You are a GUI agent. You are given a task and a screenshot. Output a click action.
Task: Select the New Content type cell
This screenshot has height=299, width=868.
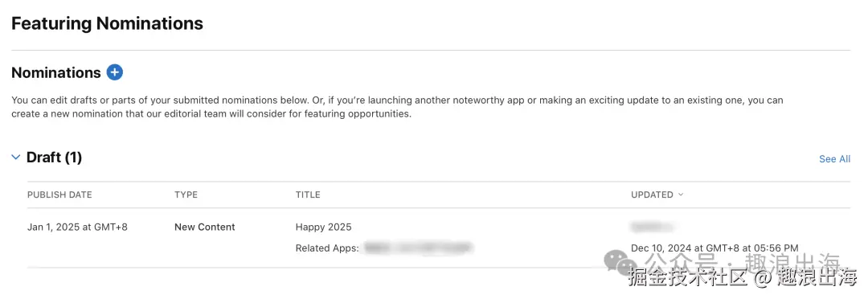[x=205, y=227]
